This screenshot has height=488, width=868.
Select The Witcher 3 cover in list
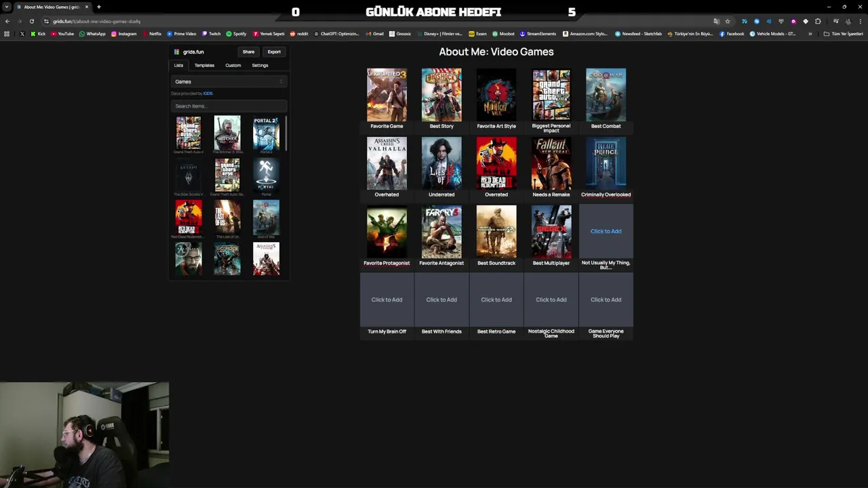tap(227, 133)
